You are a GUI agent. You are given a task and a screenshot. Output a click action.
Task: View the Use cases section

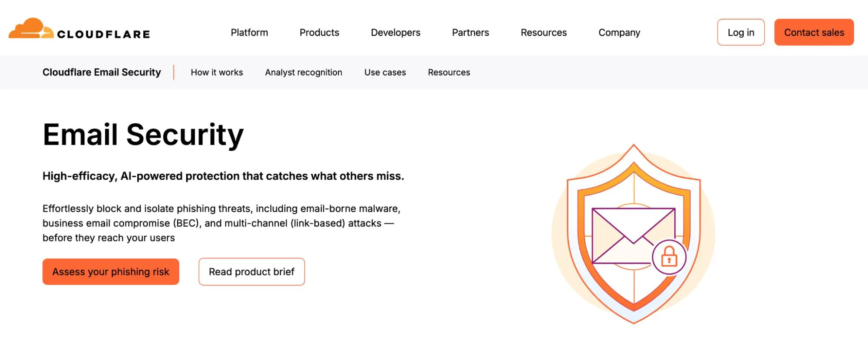click(x=385, y=73)
